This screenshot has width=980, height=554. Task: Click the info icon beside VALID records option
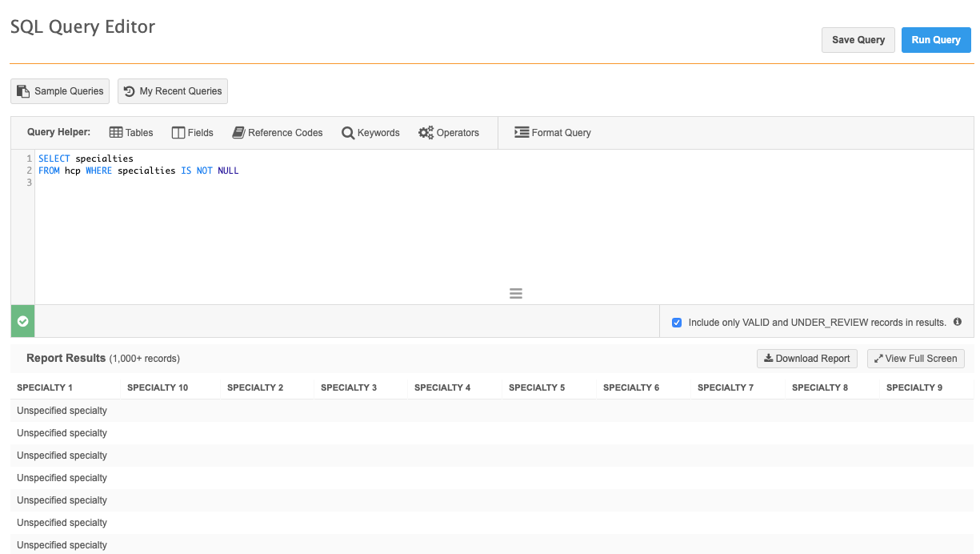point(958,322)
